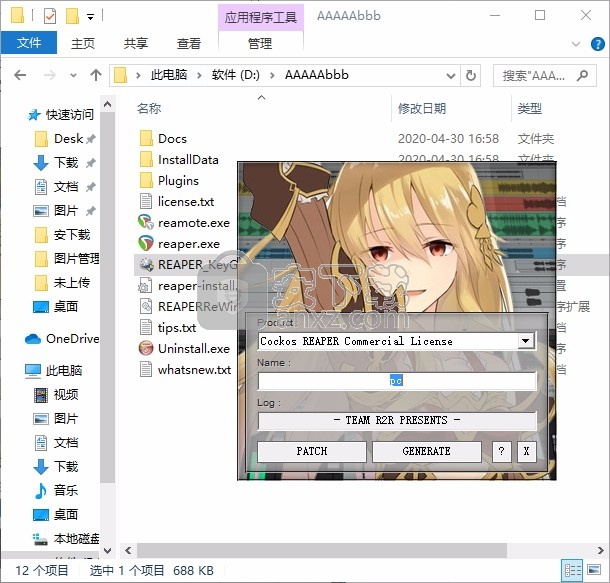Click the GENERATE button in keygen
610x583 pixels.
coord(426,451)
